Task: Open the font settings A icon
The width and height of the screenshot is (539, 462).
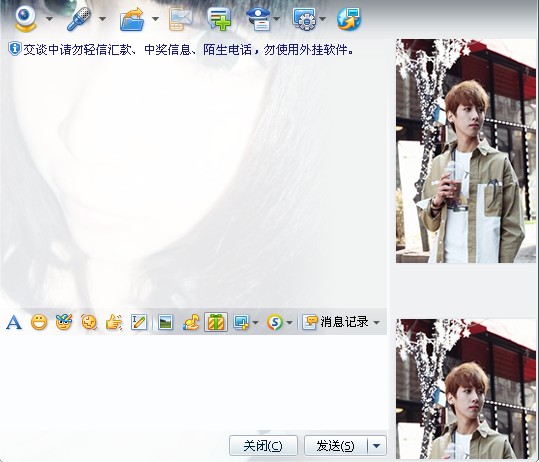Action: (14, 322)
